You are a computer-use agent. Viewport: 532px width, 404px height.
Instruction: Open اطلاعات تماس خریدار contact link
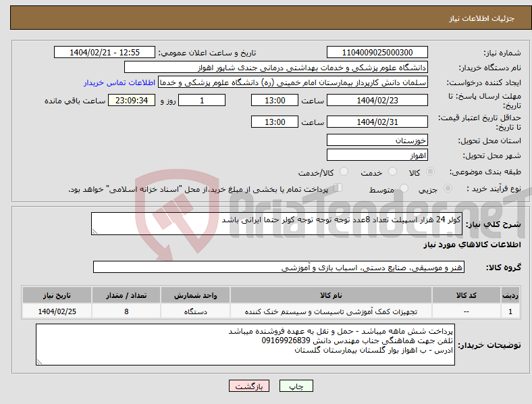coord(119,82)
